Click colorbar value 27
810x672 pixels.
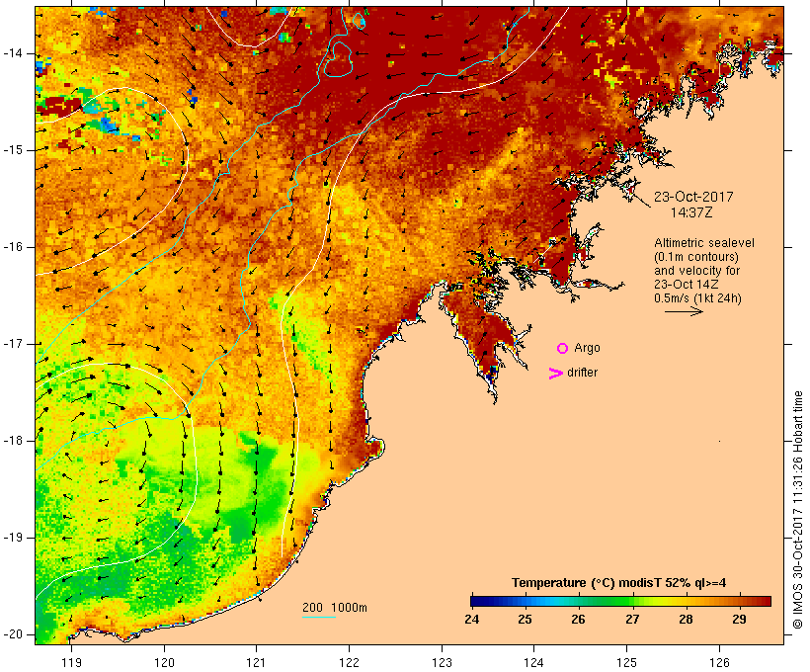[632, 620]
